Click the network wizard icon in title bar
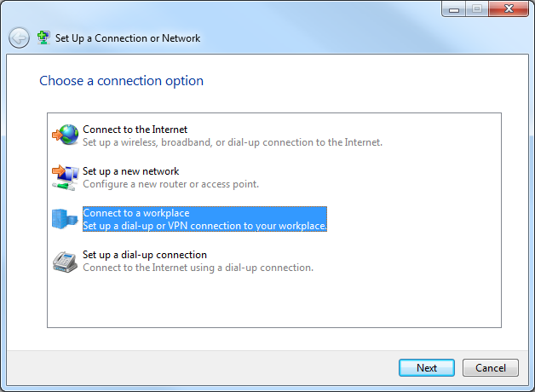 point(43,37)
